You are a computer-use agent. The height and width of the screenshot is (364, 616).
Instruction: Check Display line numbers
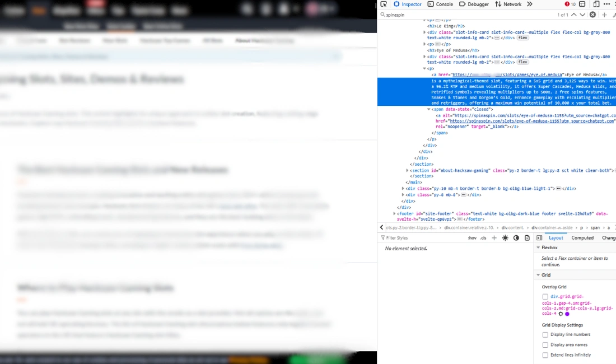[x=545, y=334]
